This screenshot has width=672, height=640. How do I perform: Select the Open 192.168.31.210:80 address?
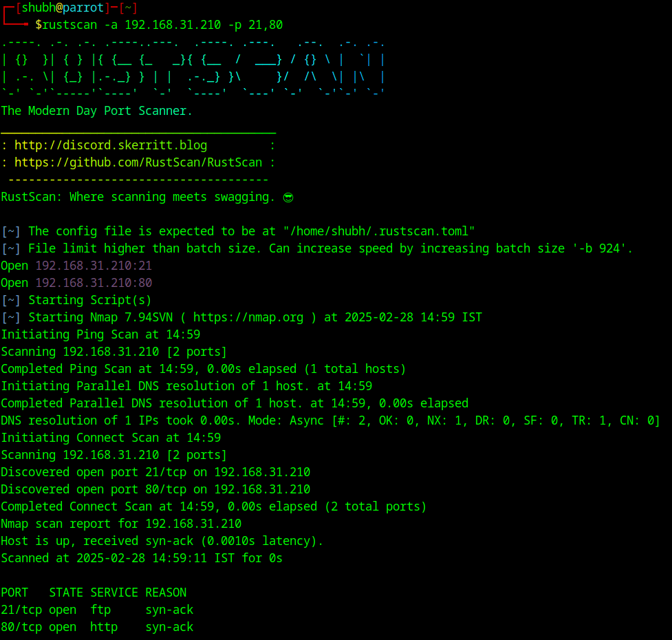coord(94,283)
